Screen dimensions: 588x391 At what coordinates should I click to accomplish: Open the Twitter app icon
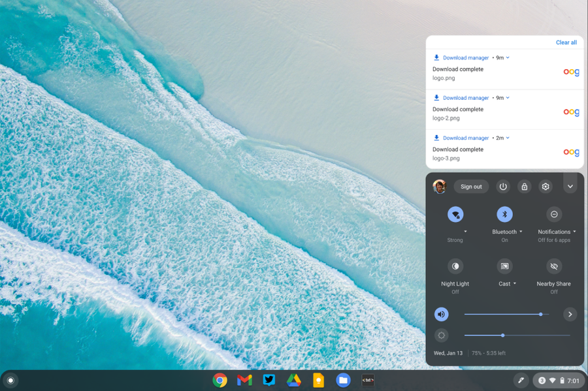(269, 380)
